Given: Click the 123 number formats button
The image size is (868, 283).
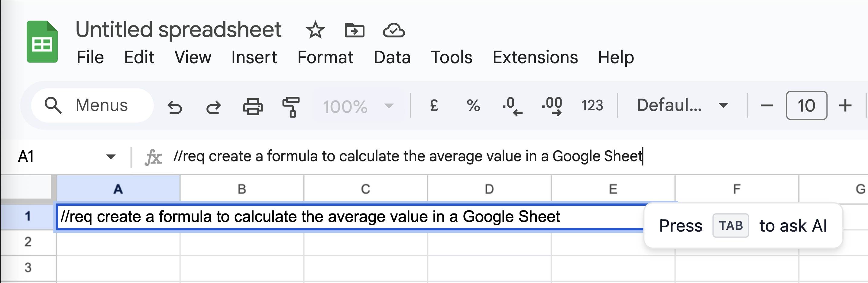Looking at the screenshot, I should click(x=592, y=106).
